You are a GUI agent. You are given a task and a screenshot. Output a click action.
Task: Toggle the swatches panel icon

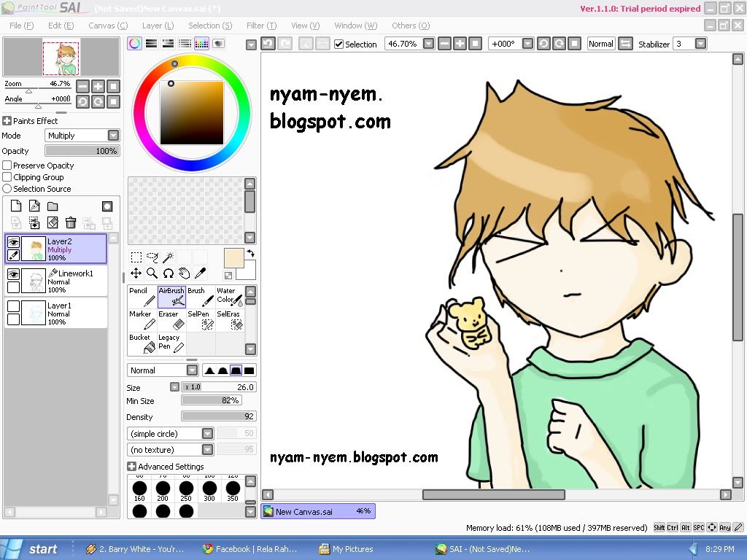(x=201, y=44)
